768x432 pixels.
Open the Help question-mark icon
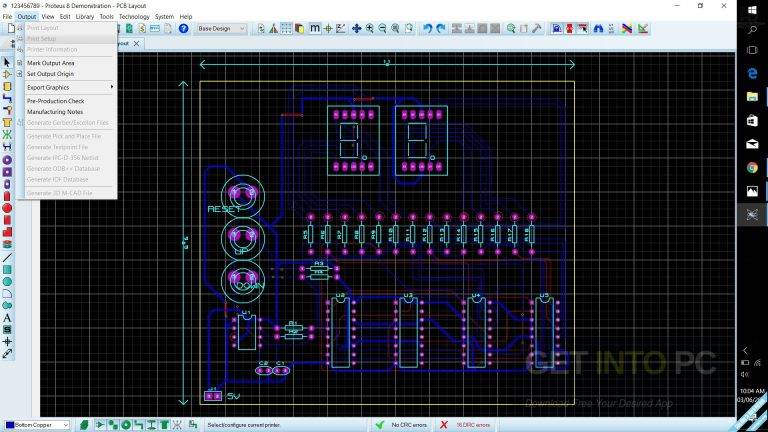tap(183, 28)
